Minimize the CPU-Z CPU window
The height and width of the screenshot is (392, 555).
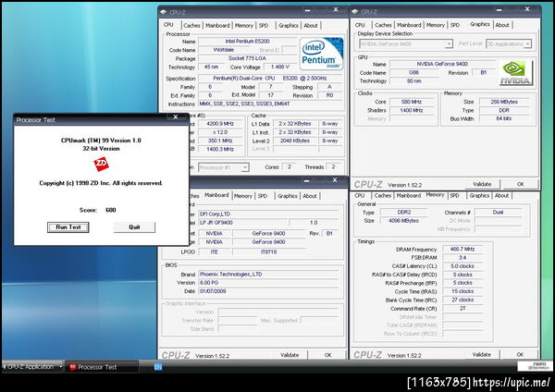click(307, 10)
